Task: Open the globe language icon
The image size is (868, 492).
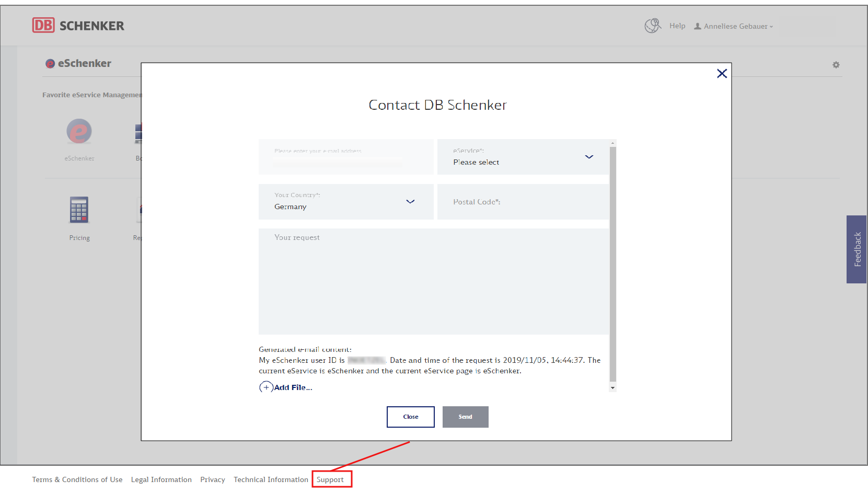Action: [653, 26]
